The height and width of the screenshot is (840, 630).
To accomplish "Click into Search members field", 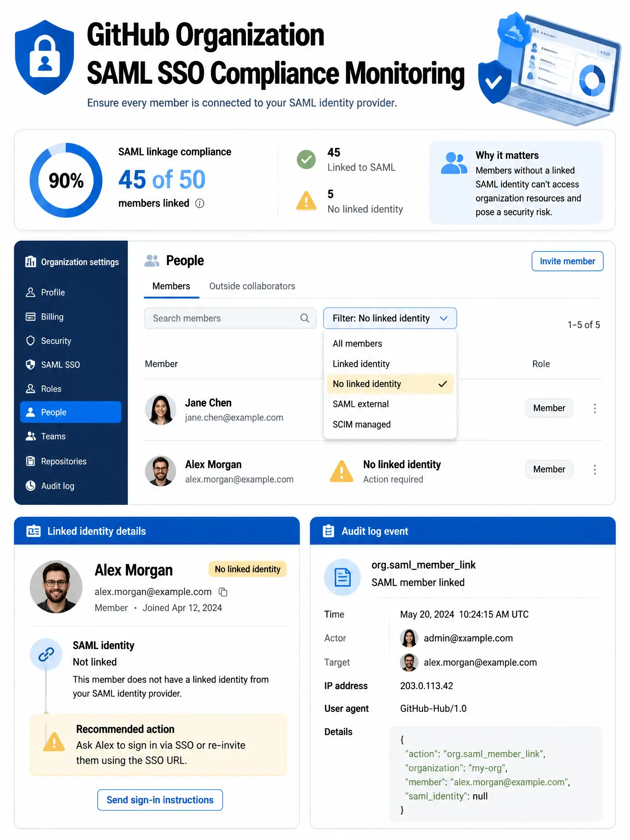I will point(230,318).
